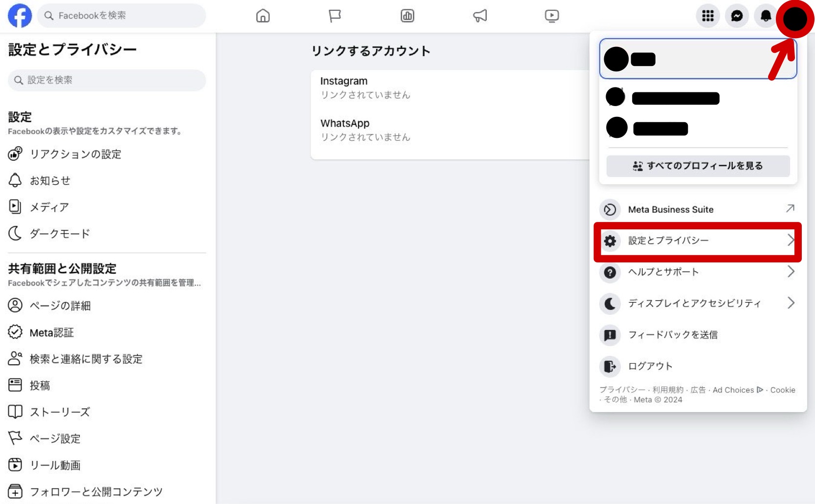Open the apps grid menu icon
Screen dimensions: 815x504
point(707,16)
